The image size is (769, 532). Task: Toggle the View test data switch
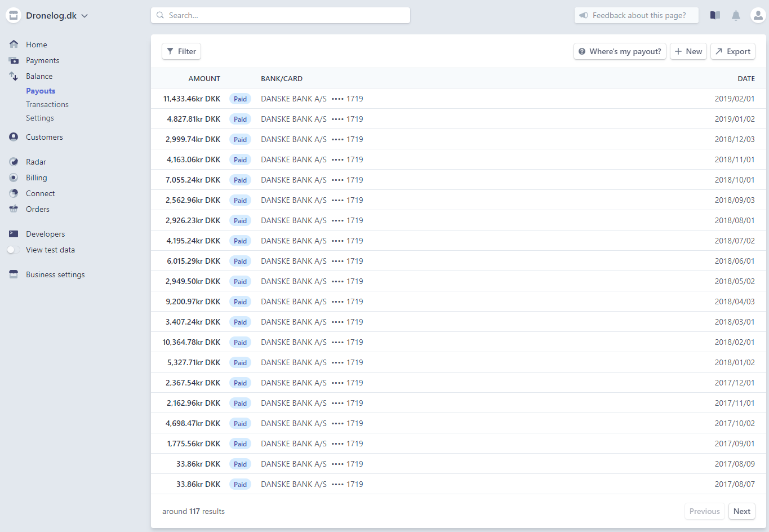[14, 250]
